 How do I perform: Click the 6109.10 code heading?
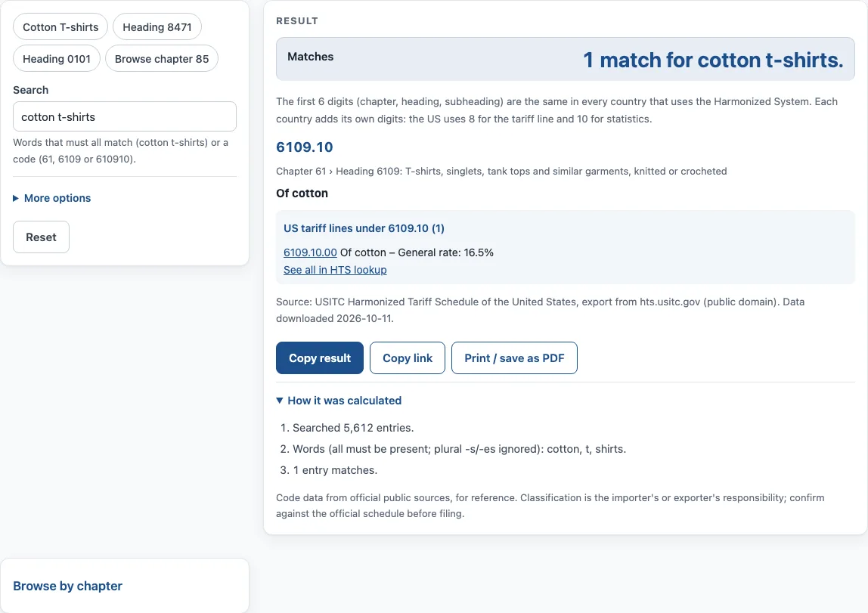tap(305, 147)
